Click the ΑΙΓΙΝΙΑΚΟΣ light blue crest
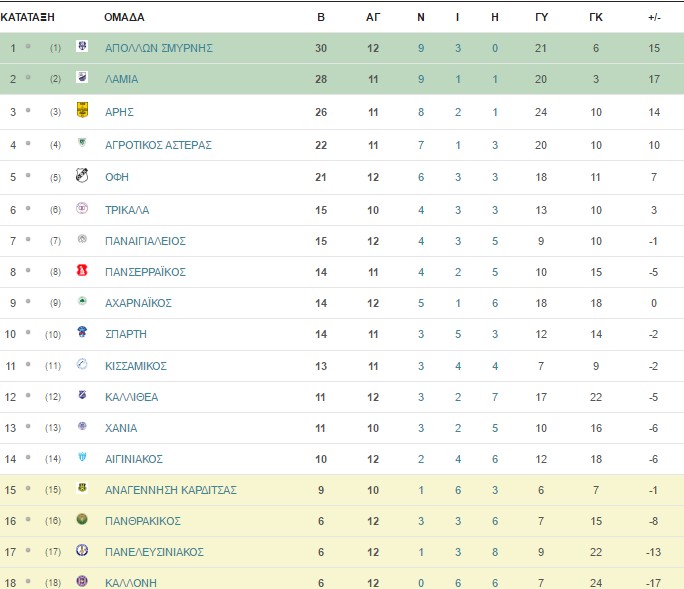Screen dimensions: 684x589 82,457
